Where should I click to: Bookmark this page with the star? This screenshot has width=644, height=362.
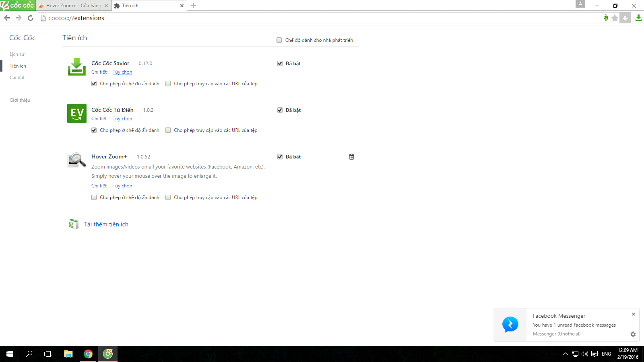pyautogui.click(x=615, y=18)
